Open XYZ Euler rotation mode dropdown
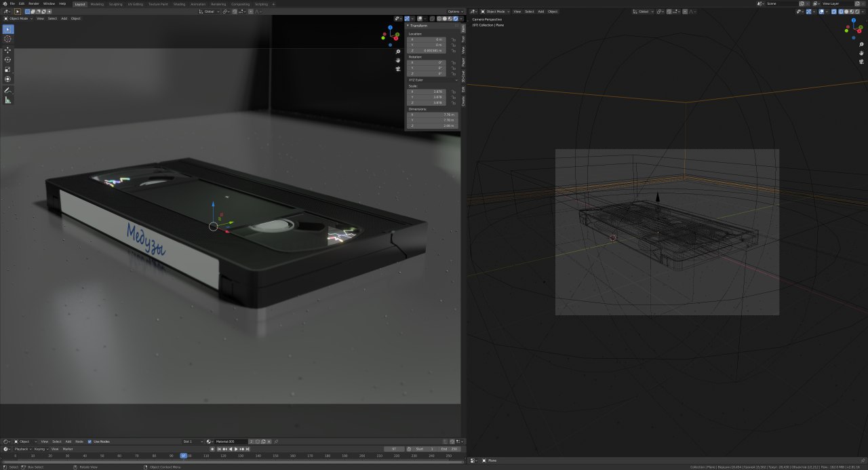868x470 pixels. pyautogui.click(x=433, y=80)
